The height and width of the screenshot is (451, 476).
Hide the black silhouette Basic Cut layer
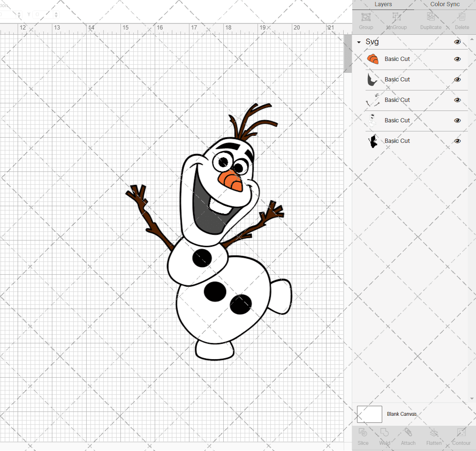[x=457, y=141]
